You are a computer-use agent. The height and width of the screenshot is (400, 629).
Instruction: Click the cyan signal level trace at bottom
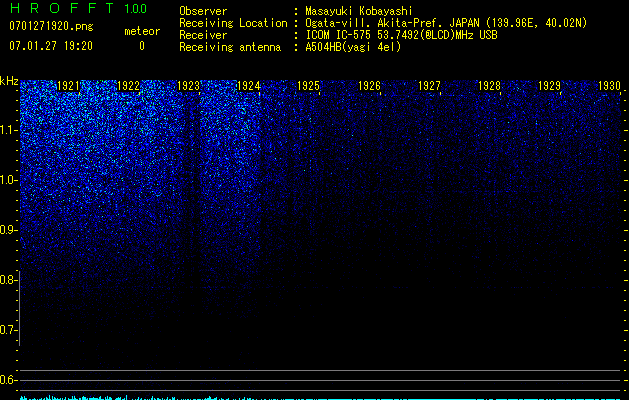[x=321, y=398]
